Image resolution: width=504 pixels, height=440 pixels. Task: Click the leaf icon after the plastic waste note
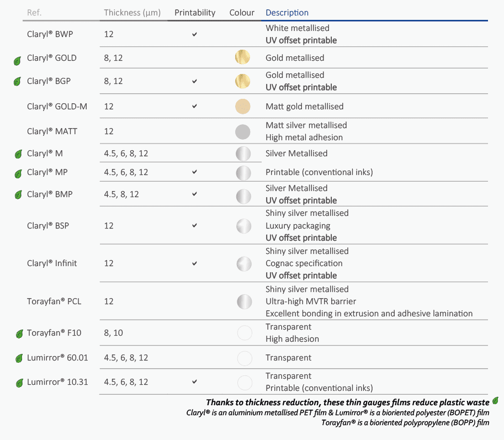[x=495, y=400]
